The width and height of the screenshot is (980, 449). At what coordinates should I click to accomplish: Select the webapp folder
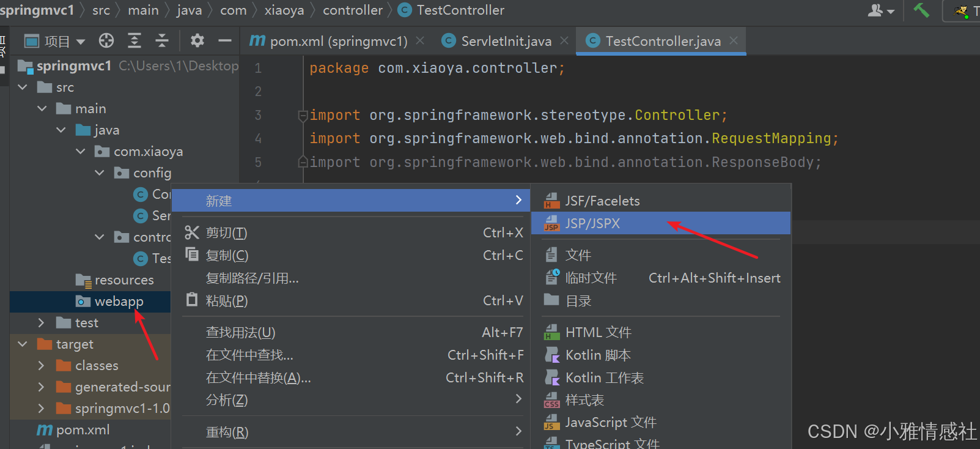coord(90,302)
